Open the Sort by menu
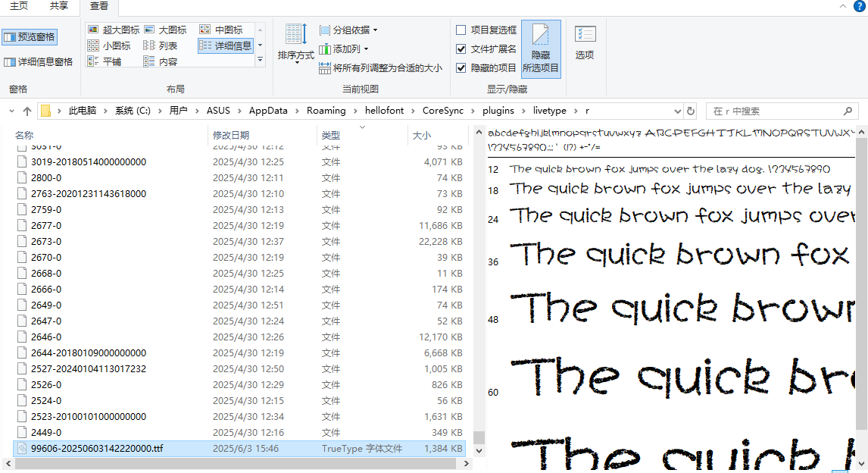The width and height of the screenshot is (868, 473). pos(295,44)
